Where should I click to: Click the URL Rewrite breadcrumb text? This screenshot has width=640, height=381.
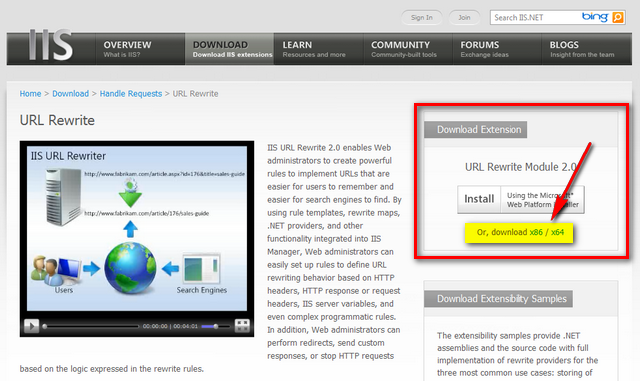coord(195,94)
